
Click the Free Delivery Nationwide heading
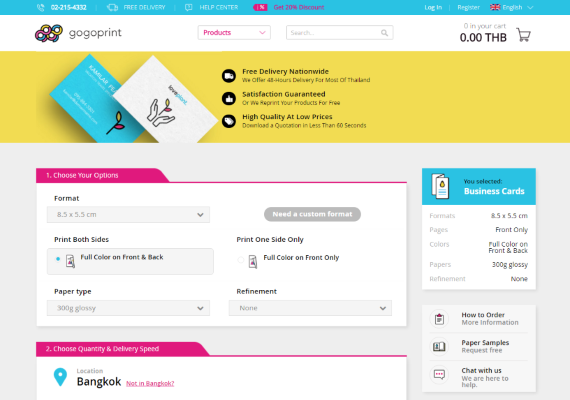coord(285,72)
